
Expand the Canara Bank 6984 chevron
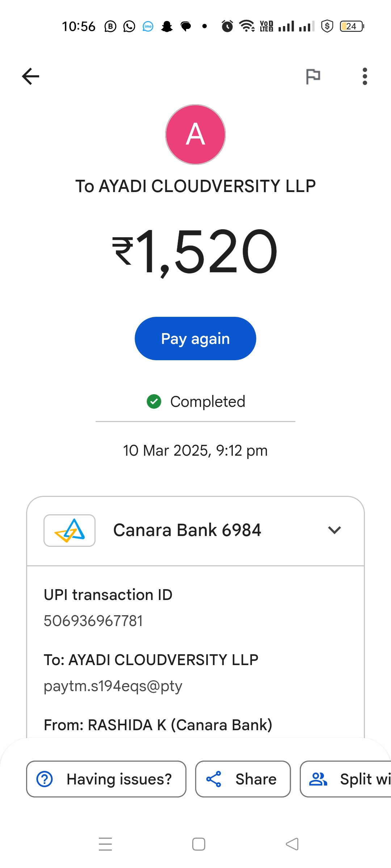click(334, 530)
